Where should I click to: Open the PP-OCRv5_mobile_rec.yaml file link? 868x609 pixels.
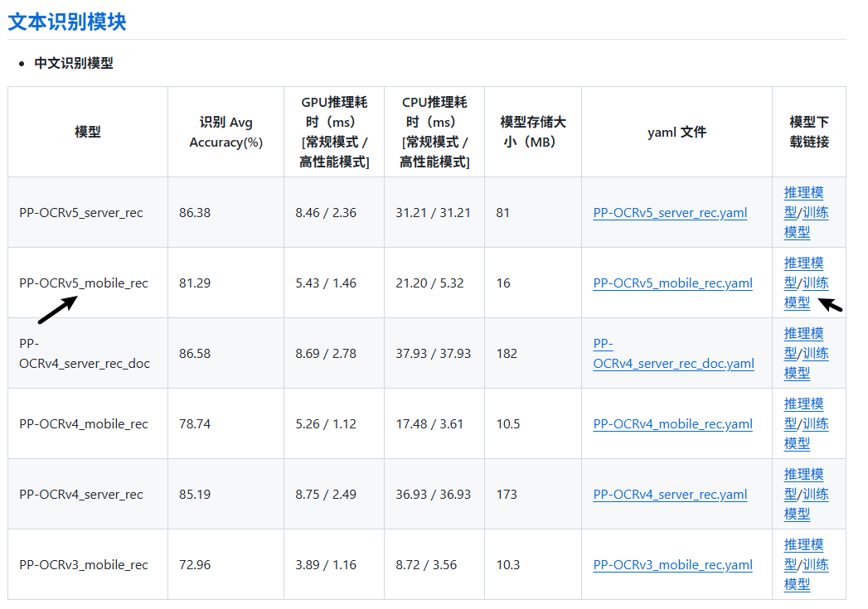pos(672,283)
